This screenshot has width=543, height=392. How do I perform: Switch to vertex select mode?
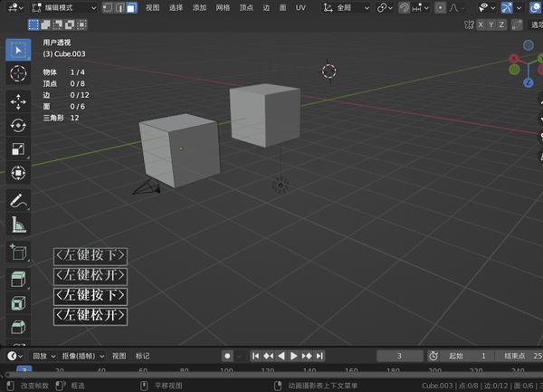tap(108, 7)
